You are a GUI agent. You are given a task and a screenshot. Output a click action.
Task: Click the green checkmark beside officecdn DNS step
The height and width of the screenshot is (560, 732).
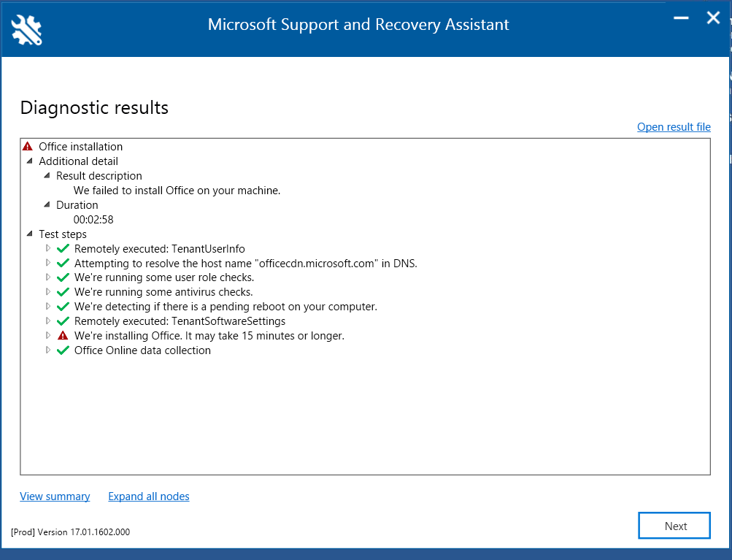pos(63,263)
